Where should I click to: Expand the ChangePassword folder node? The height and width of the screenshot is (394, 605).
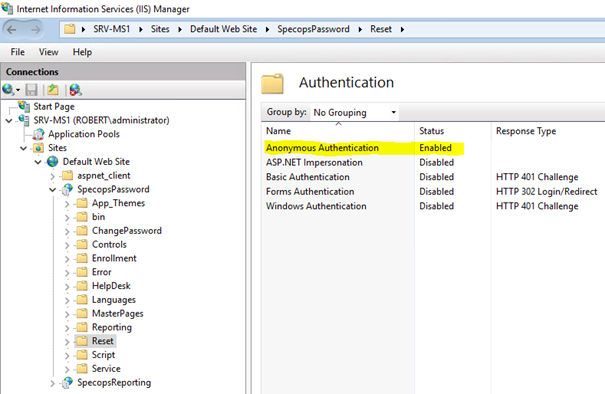tap(67, 231)
